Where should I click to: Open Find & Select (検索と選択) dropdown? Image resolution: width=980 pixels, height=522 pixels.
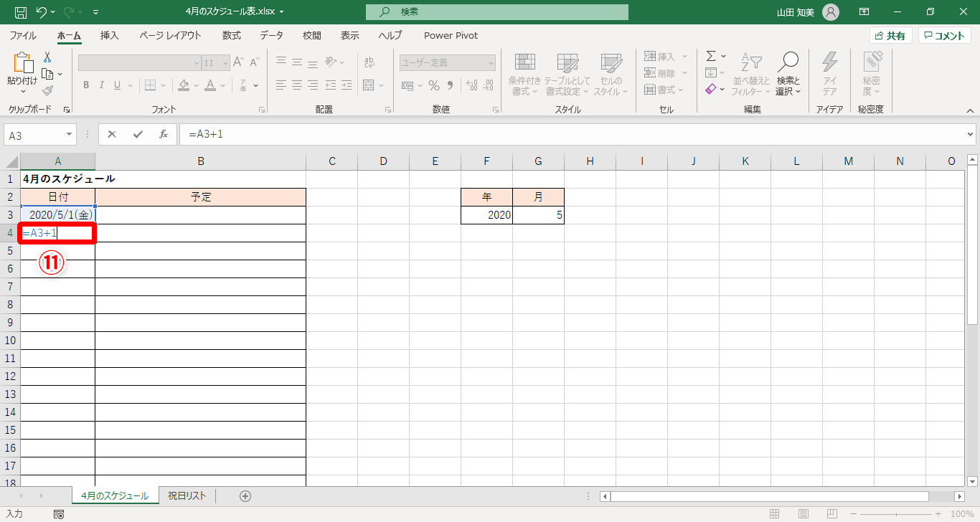(x=788, y=72)
